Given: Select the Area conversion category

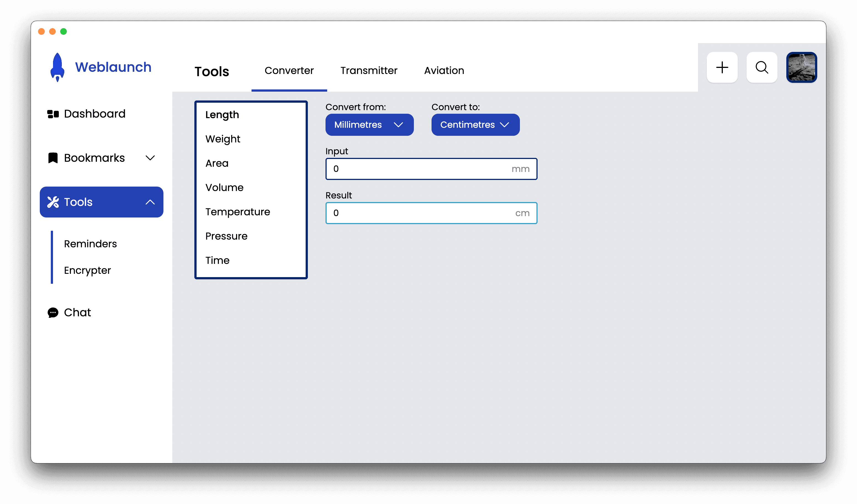Looking at the screenshot, I should click(217, 163).
